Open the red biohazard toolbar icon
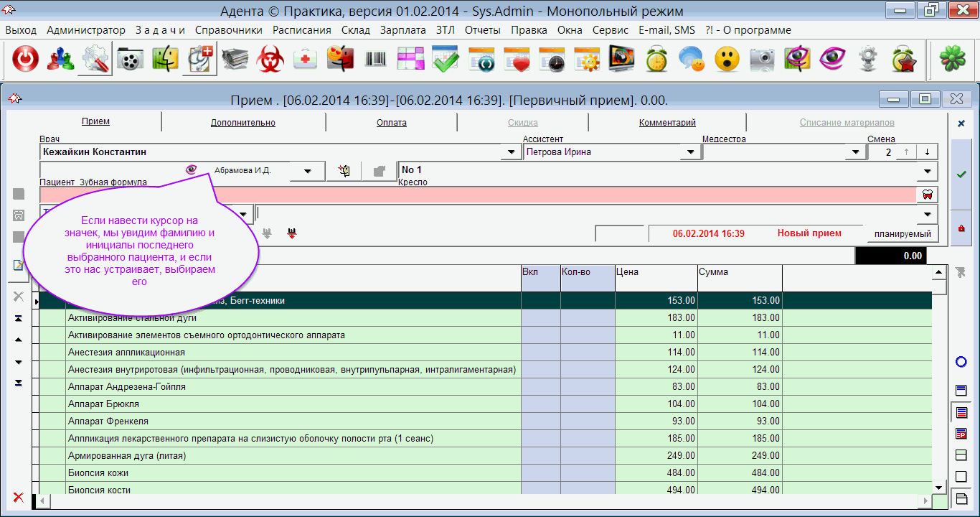This screenshot has width=980, height=517. [271, 60]
